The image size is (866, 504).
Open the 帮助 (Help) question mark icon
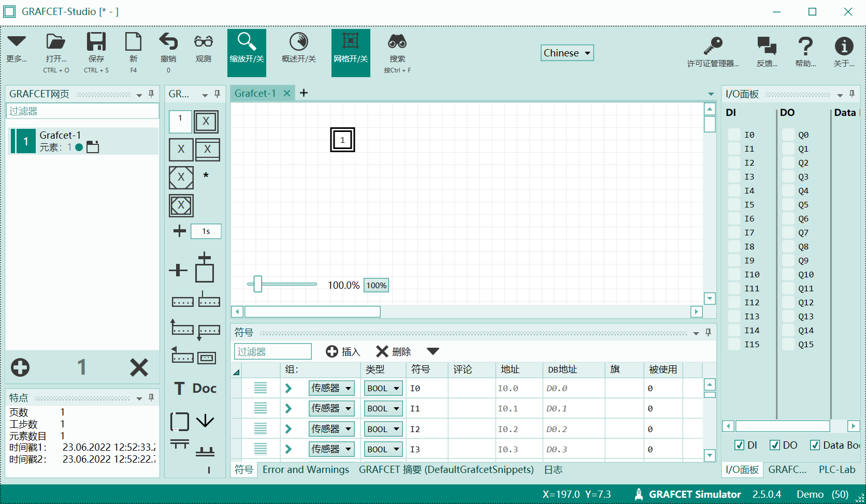[x=805, y=46]
